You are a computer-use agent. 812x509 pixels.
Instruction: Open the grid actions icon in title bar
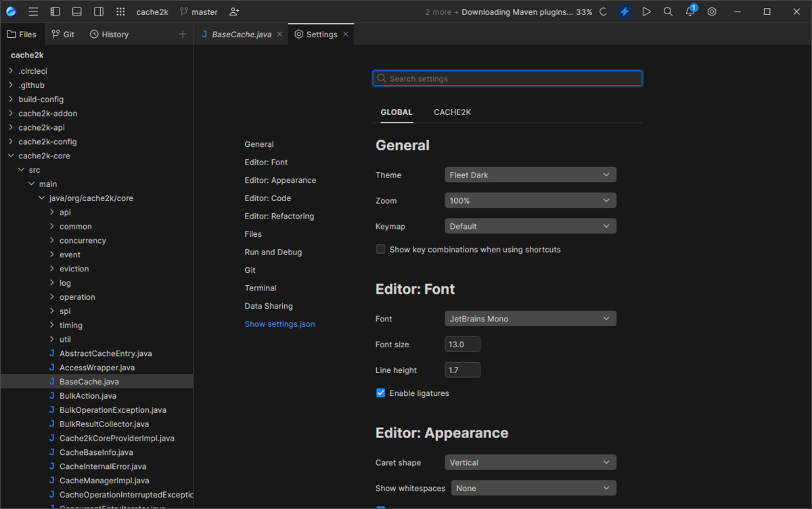click(x=120, y=12)
